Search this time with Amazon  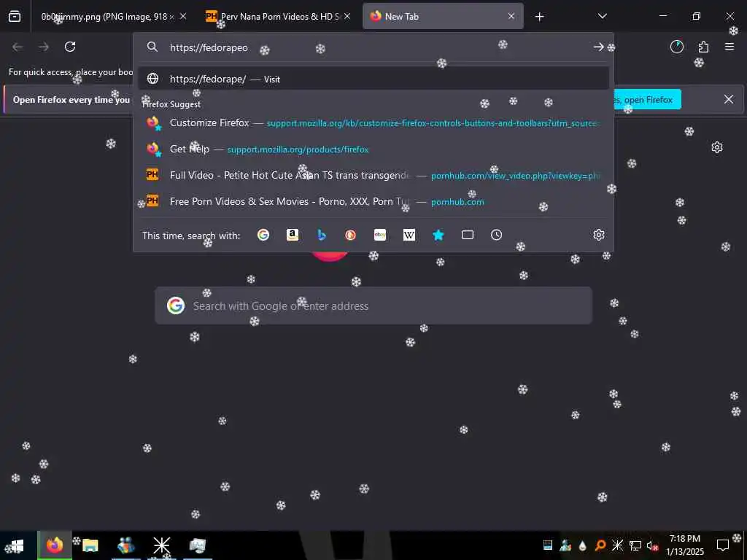(x=293, y=235)
